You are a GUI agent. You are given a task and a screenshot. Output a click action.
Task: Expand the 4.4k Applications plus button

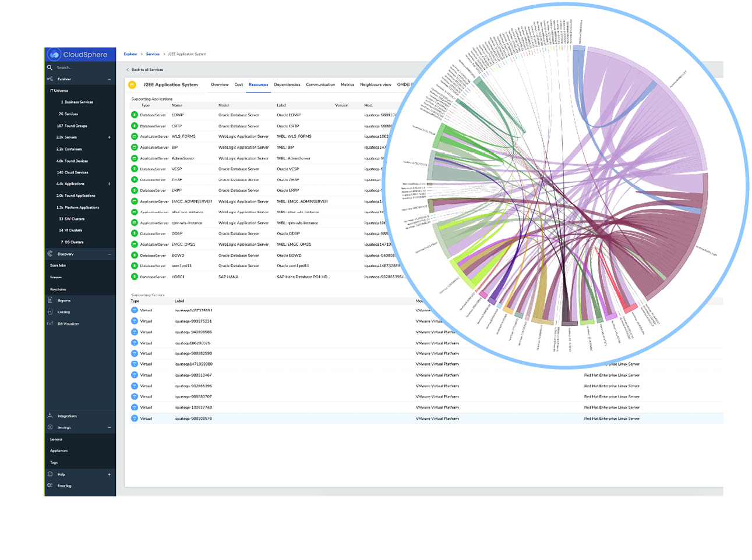(109, 184)
